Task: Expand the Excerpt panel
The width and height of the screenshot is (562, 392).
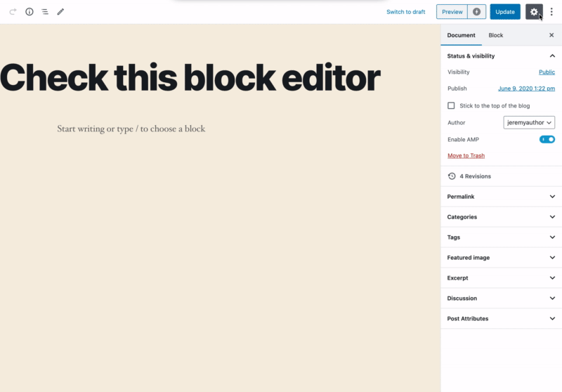Action: 501,277
